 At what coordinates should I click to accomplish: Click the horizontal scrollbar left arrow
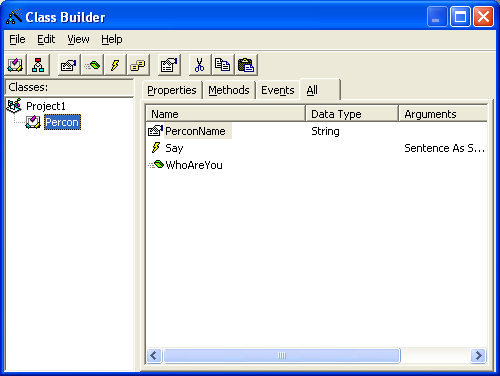click(x=154, y=356)
